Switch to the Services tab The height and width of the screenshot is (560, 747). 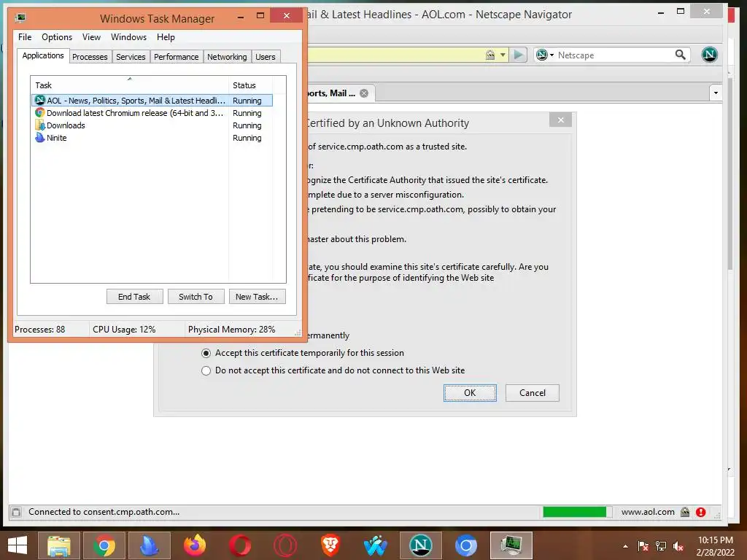tap(131, 57)
